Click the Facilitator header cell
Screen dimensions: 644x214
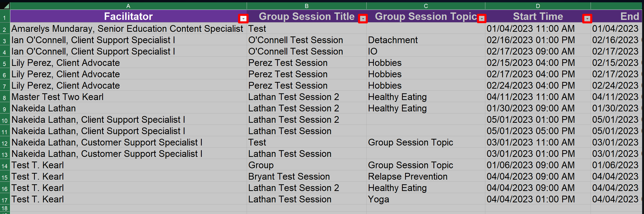point(128,17)
